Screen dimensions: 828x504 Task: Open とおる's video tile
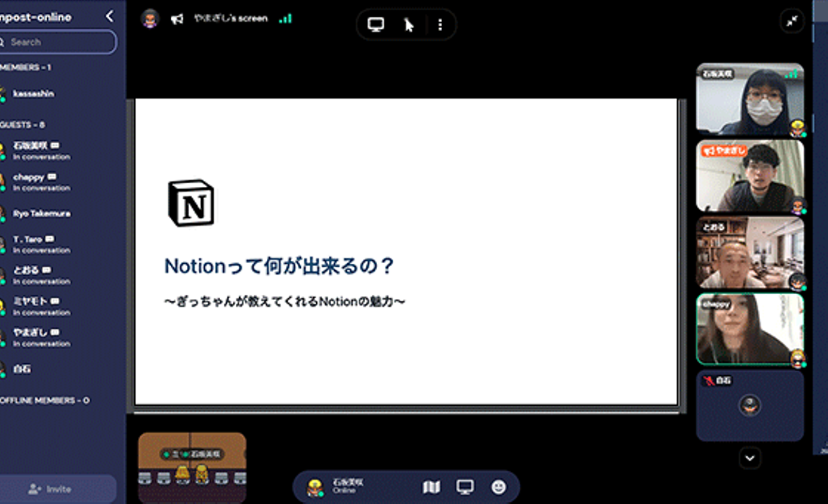(750, 252)
